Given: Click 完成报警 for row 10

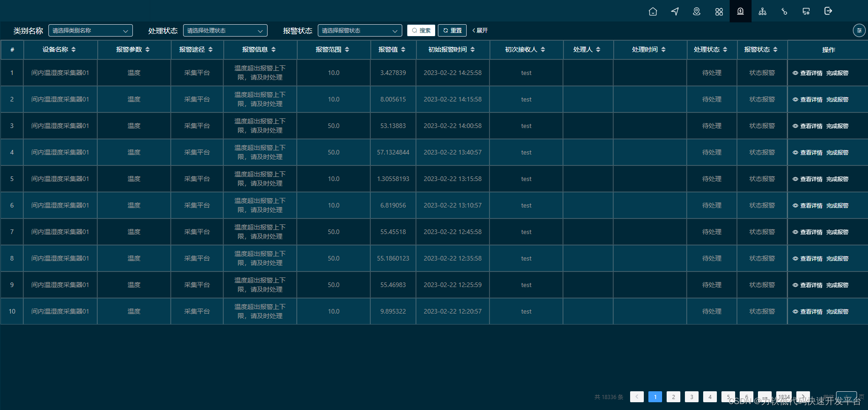Looking at the screenshot, I should click(837, 312).
